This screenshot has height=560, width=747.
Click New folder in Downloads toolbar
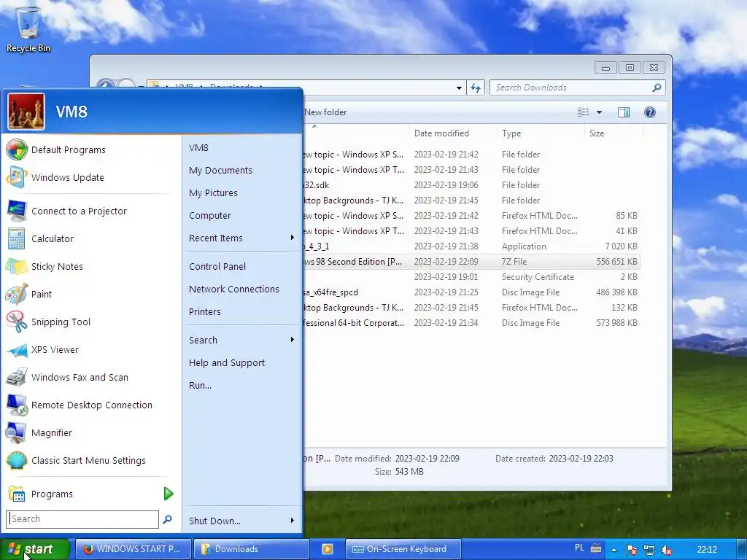click(x=325, y=112)
